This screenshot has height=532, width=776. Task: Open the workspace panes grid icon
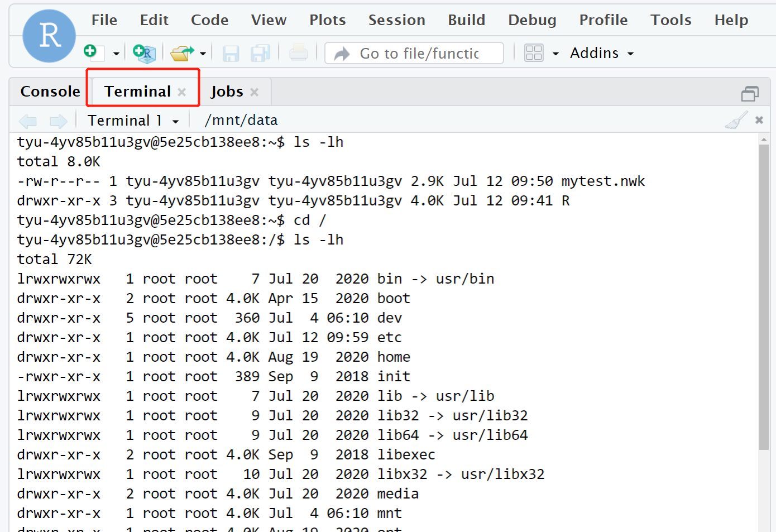click(x=534, y=53)
